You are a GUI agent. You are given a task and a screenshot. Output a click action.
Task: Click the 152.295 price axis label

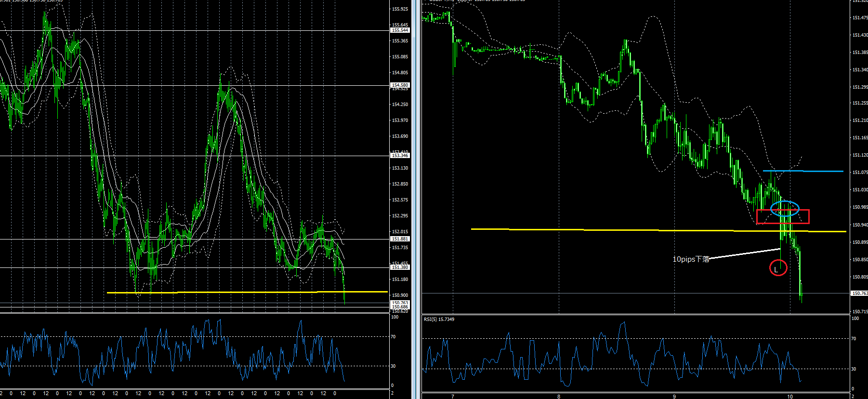tap(400, 215)
